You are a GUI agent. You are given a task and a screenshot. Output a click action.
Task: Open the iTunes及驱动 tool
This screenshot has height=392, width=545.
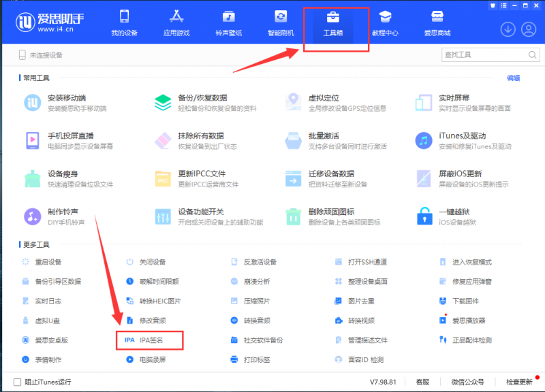[x=463, y=141]
